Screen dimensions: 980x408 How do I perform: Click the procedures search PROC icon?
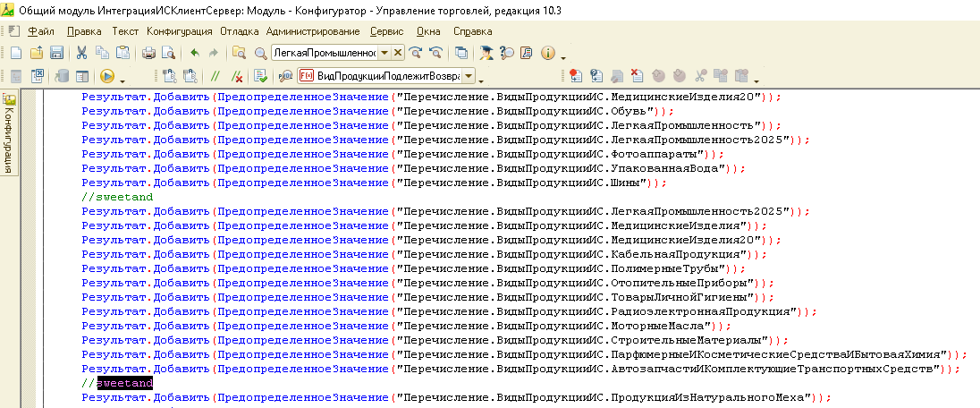285,76
